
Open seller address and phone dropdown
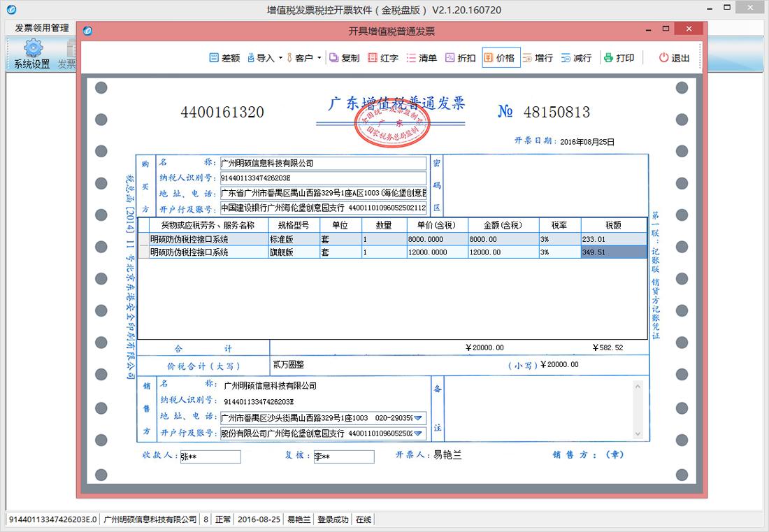pos(418,418)
